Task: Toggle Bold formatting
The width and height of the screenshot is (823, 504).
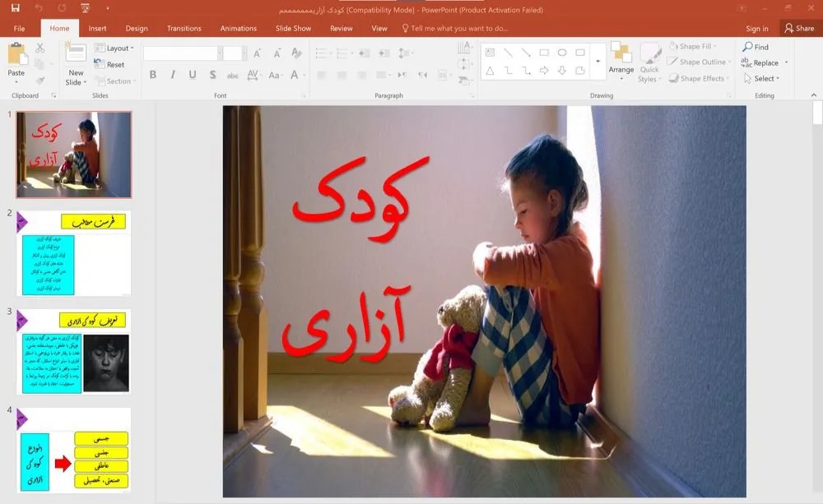Action: tap(153, 75)
